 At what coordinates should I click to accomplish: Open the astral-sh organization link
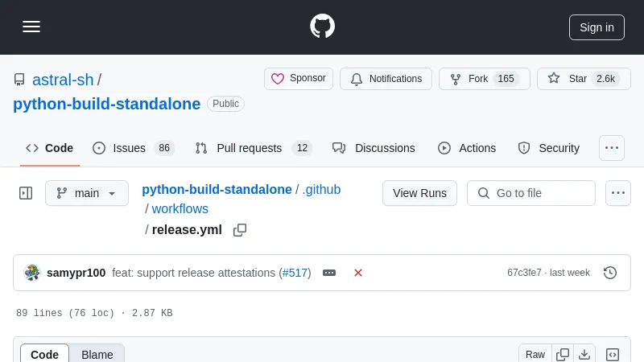63,80
